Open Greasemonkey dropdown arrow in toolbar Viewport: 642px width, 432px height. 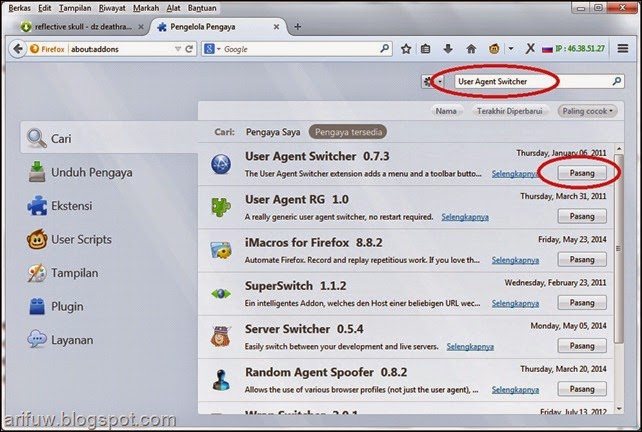click(x=511, y=49)
